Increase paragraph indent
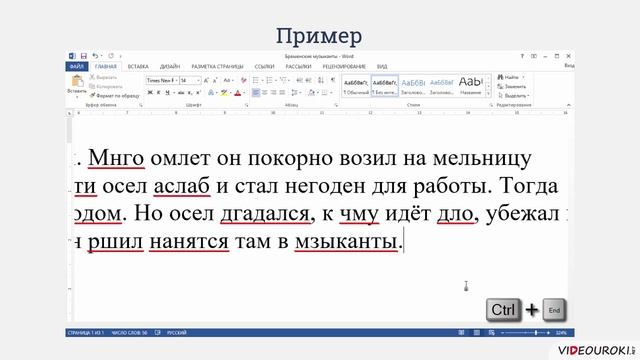This screenshot has height=360, width=640. pyautogui.click(x=309, y=80)
